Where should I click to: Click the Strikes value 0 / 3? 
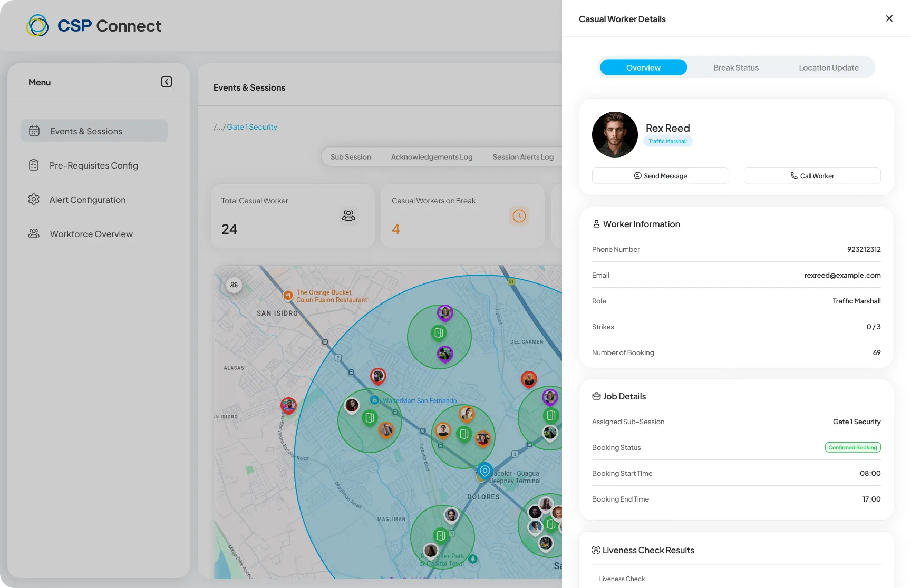(874, 327)
